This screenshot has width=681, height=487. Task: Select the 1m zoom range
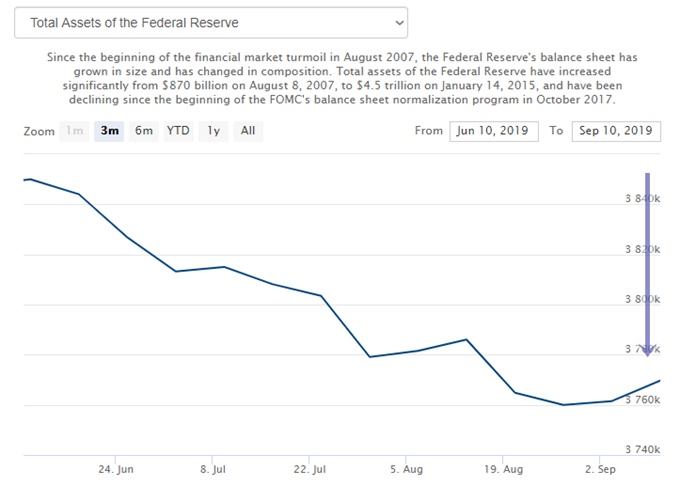pyautogui.click(x=74, y=131)
